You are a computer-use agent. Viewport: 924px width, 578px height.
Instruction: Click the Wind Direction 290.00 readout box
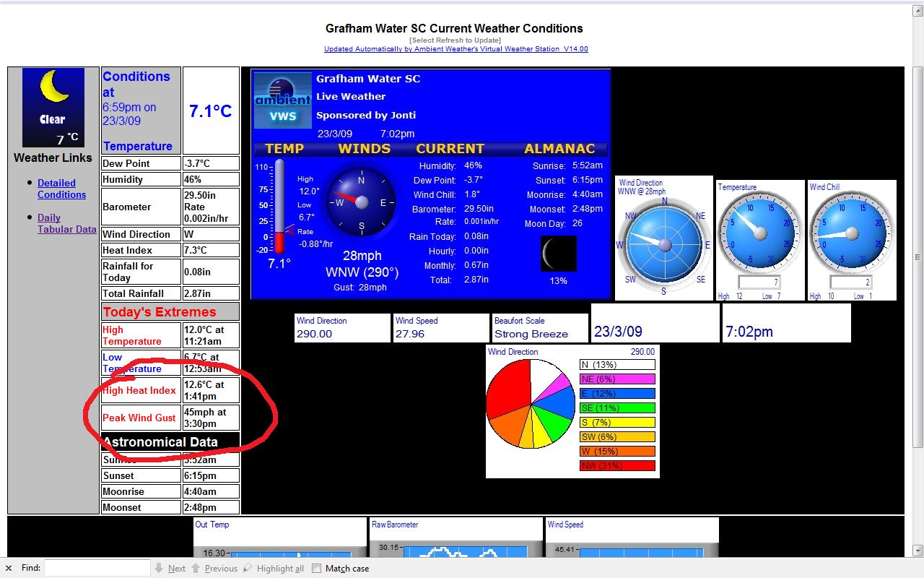coord(342,328)
